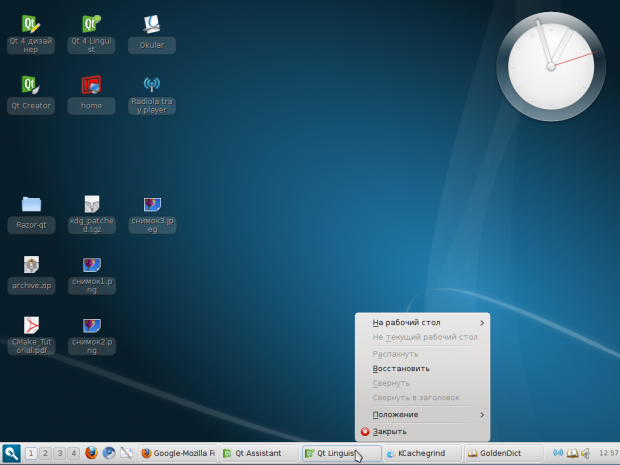
Task: Activate the KCachegrind taskbar button
Action: coord(423,453)
